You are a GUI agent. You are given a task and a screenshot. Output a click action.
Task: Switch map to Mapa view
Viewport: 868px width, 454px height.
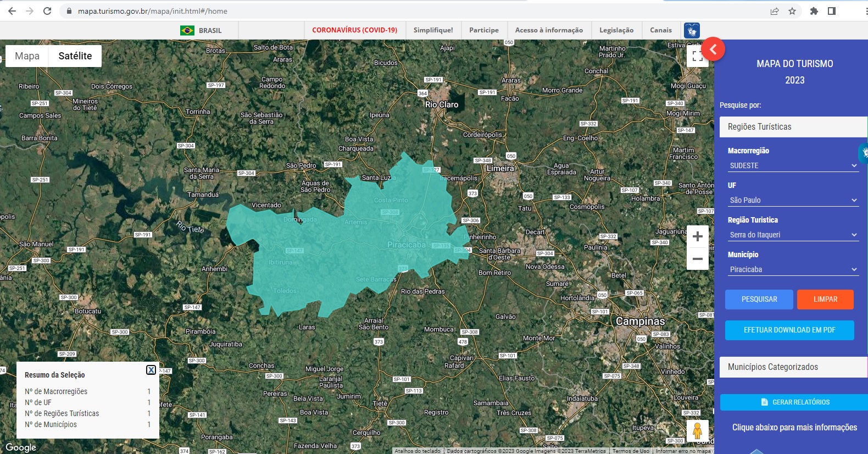(x=27, y=56)
